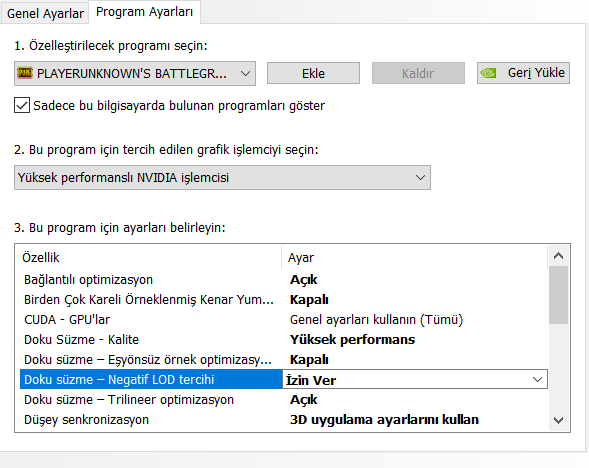Click the Geri Yükle button
This screenshot has width=589, height=468.
[x=523, y=73]
